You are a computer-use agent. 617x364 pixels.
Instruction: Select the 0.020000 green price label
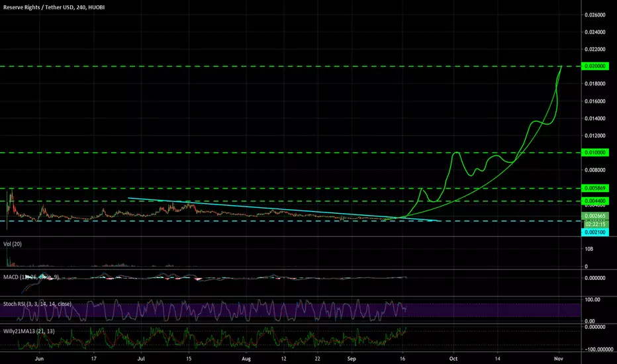pos(594,66)
